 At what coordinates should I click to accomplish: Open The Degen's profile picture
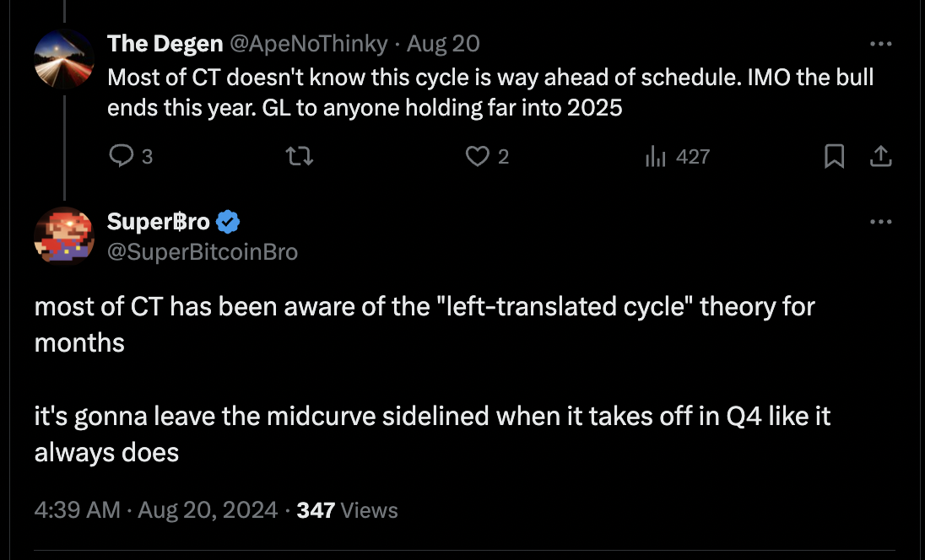coord(64,58)
